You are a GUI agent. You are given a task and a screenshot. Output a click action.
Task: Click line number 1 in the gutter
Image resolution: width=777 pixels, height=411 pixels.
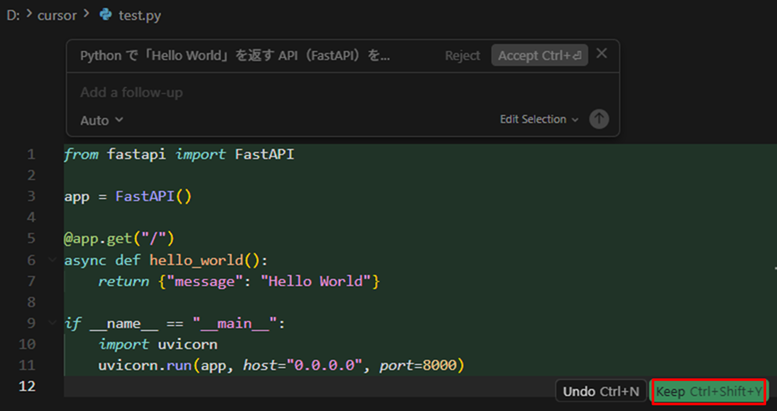pyautogui.click(x=31, y=155)
